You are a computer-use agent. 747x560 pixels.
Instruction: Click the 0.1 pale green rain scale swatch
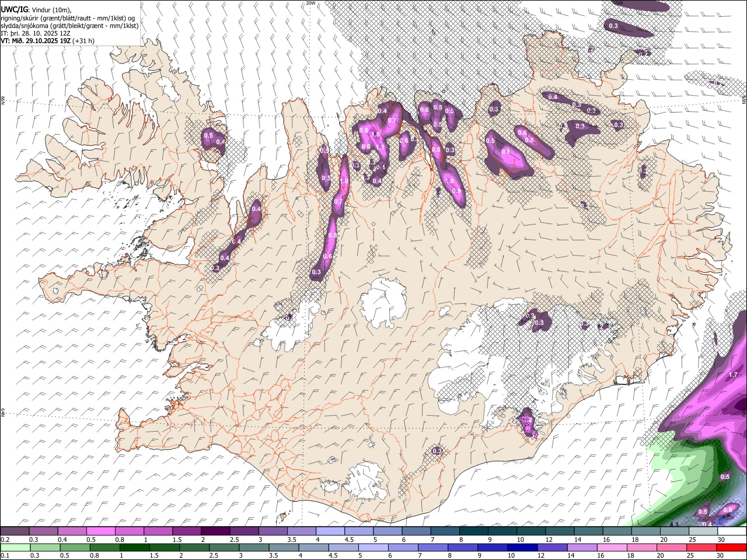15,548
